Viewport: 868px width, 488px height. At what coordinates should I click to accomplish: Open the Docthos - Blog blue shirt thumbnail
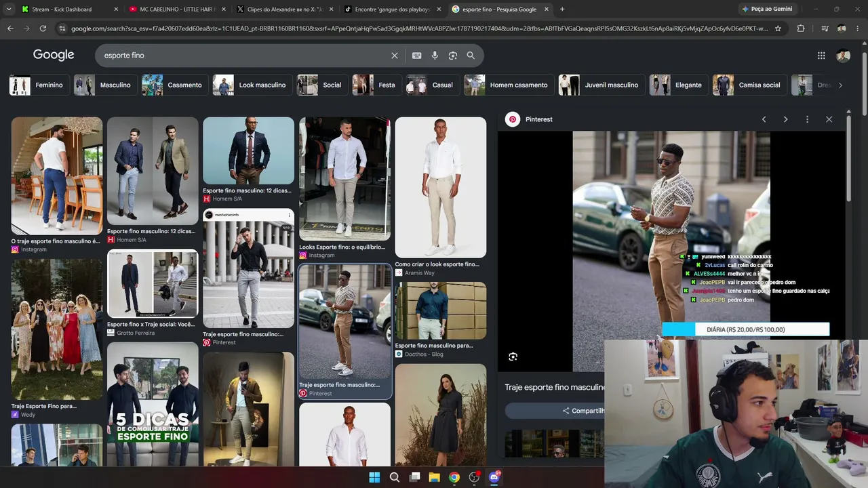(x=441, y=310)
